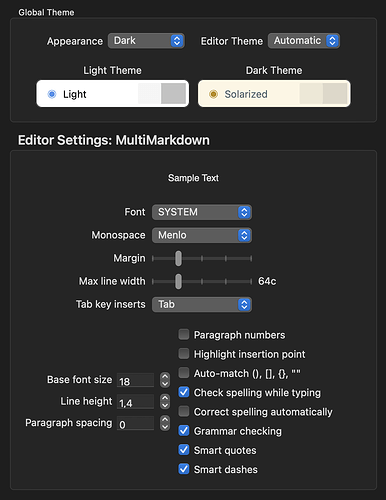This screenshot has height=500, width=386.
Task: Select the Light theme radio icon
Action: [52, 94]
